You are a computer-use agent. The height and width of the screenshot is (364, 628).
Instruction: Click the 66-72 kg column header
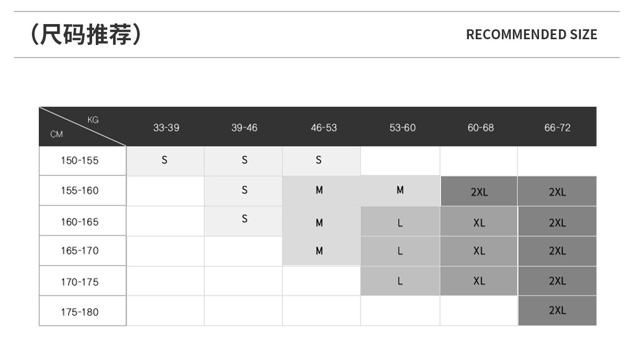557,128
